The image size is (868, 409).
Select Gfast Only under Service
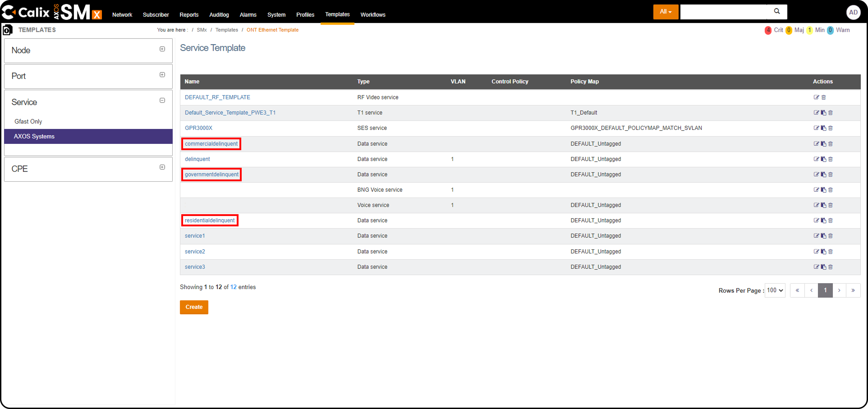(28, 122)
